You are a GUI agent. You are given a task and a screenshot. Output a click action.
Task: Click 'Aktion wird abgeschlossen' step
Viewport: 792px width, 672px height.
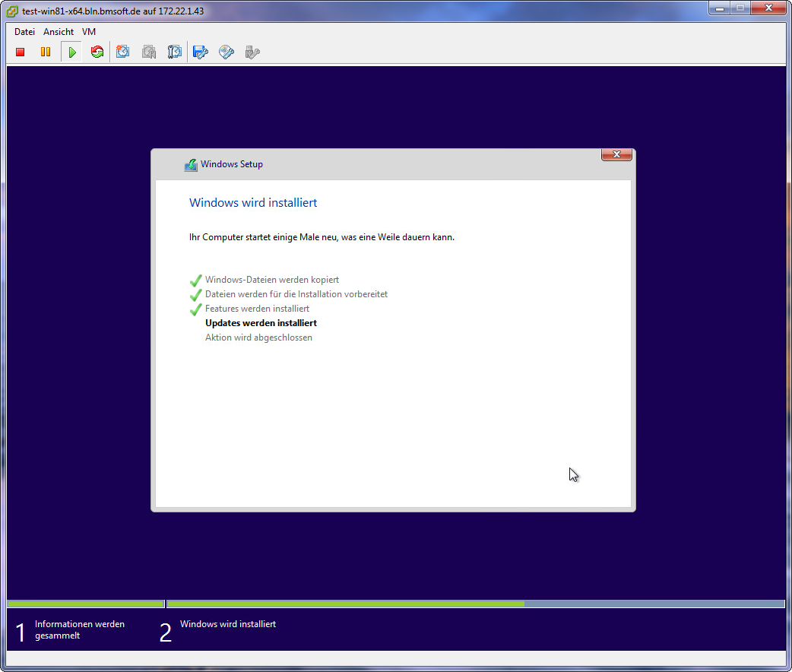pyautogui.click(x=258, y=338)
